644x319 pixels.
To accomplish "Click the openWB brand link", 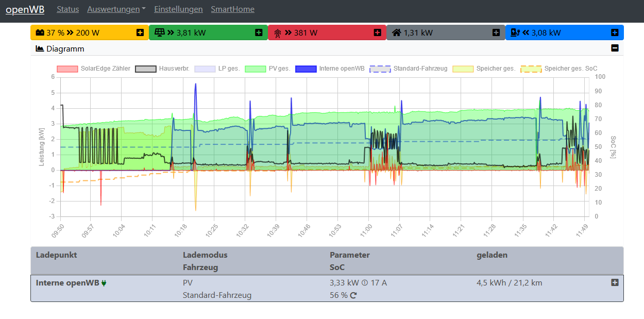I will click(25, 9).
